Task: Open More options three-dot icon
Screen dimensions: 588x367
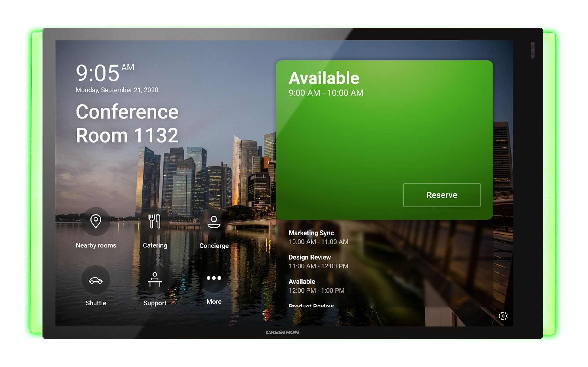Action: pyautogui.click(x=214, y=278)
